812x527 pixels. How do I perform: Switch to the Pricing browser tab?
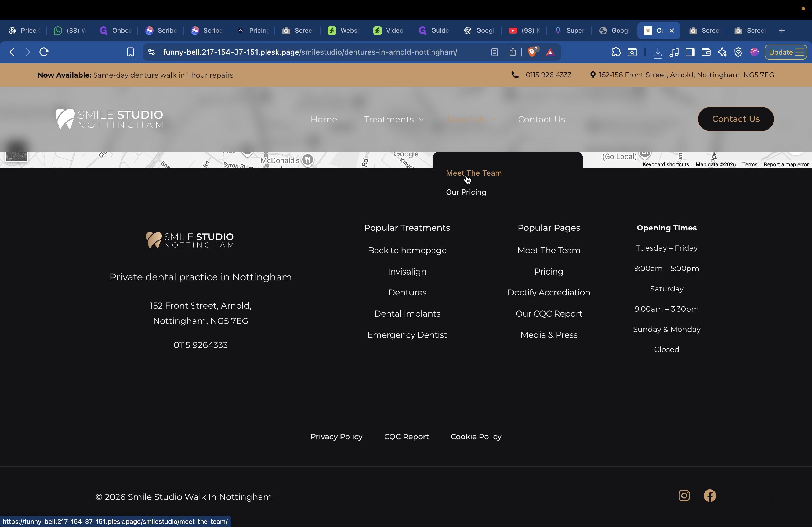tap(254, 31)
